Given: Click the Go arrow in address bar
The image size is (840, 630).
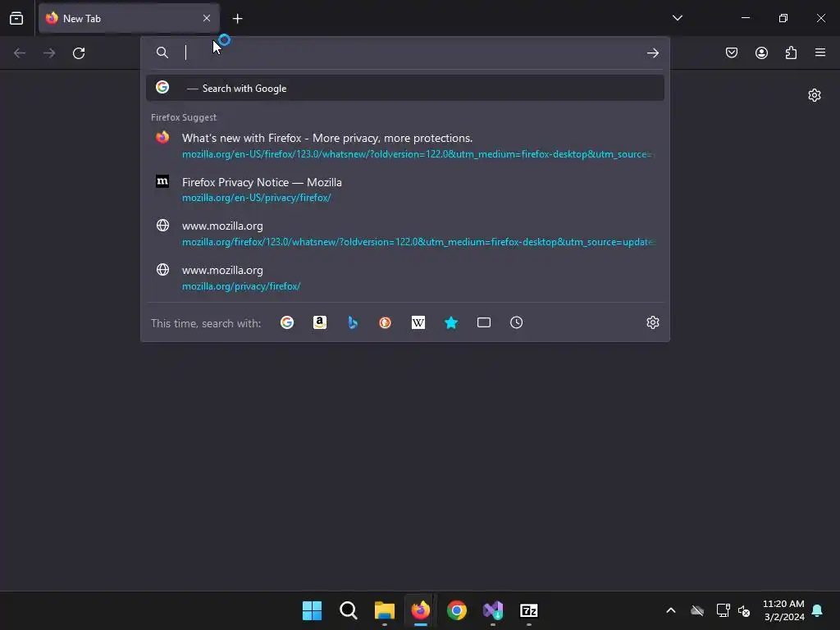Looking at the screenshot, I should [652, 52].
